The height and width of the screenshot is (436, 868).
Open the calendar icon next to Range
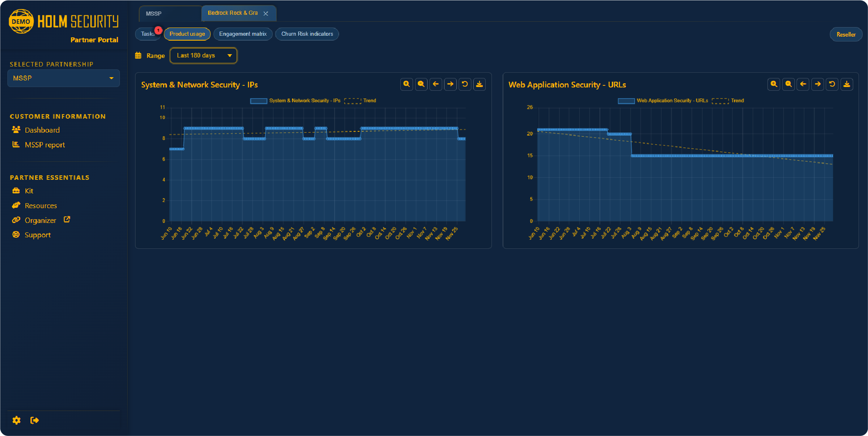point(138,55)
